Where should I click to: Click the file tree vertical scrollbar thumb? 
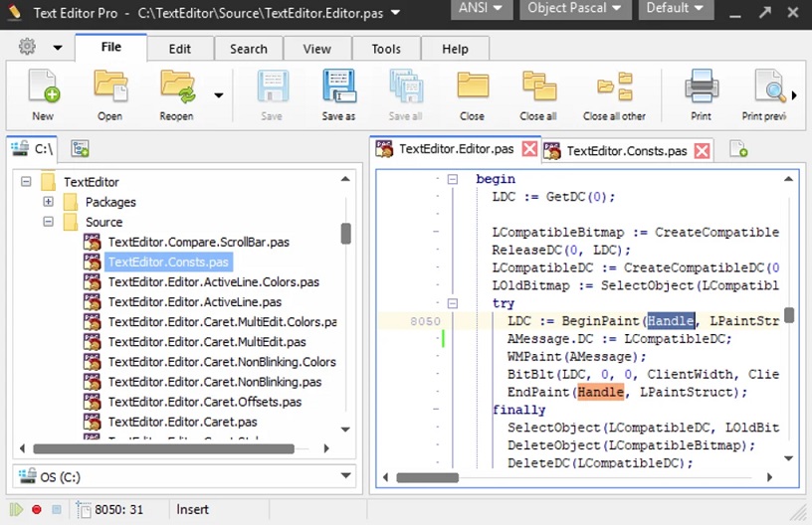[346, 234]
